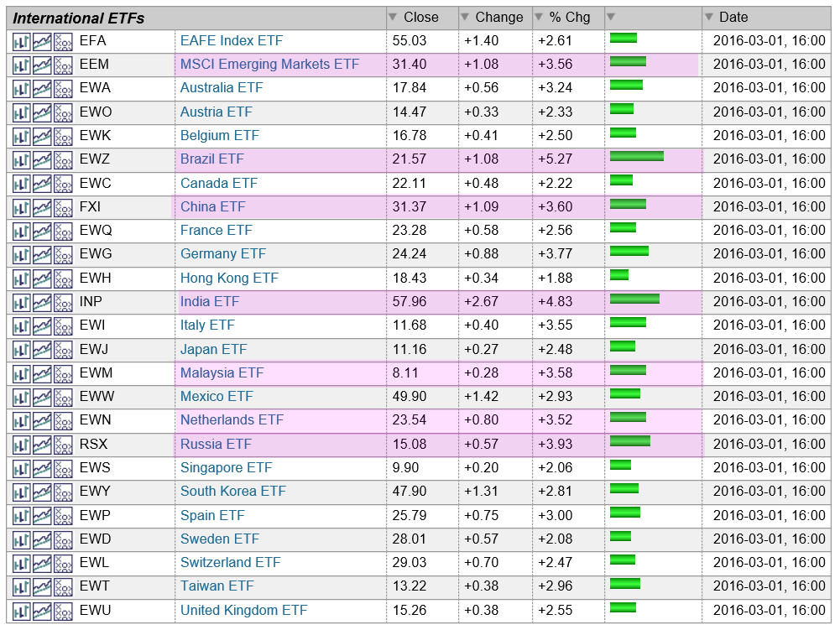This screenshot has width=840, height=630.
Task: Open the Germany ETF link
Action: coord(222,254)
